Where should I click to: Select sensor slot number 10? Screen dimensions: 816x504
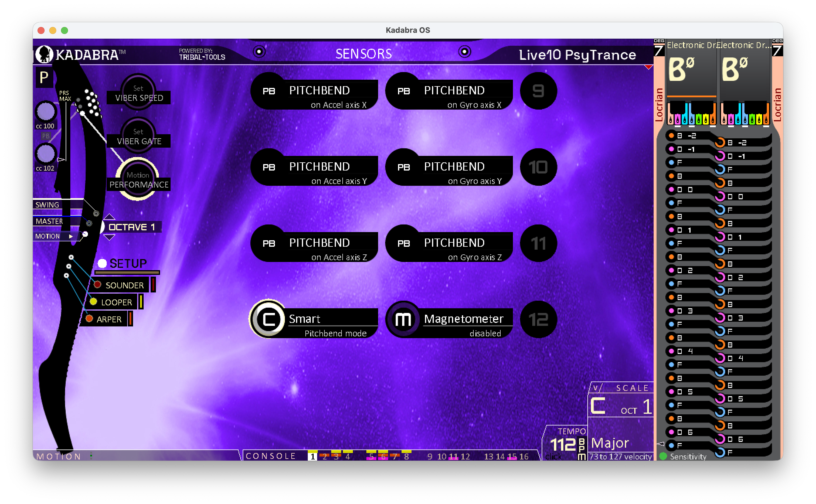pyautogui.click(x=538, y=167)
